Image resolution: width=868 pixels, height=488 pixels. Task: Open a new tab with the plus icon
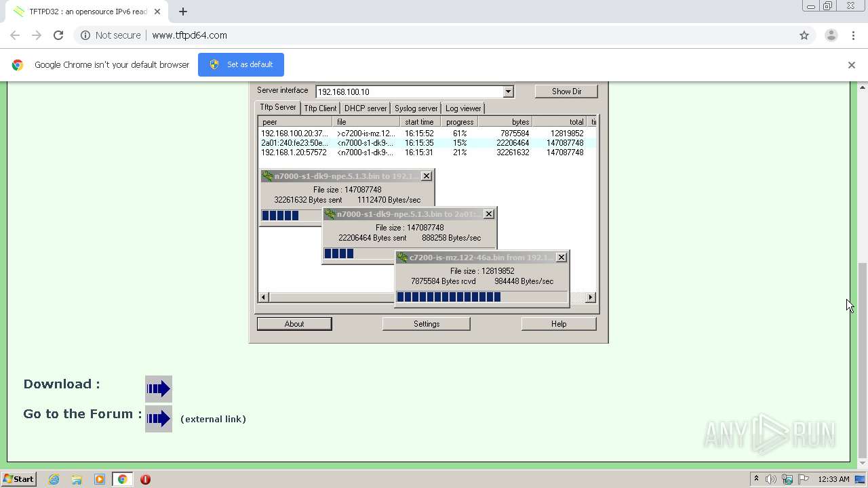[183, 12]
